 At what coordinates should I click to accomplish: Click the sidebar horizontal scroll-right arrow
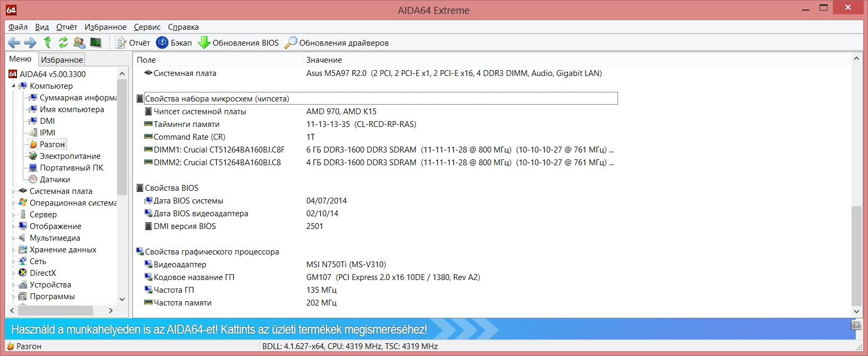111,310
